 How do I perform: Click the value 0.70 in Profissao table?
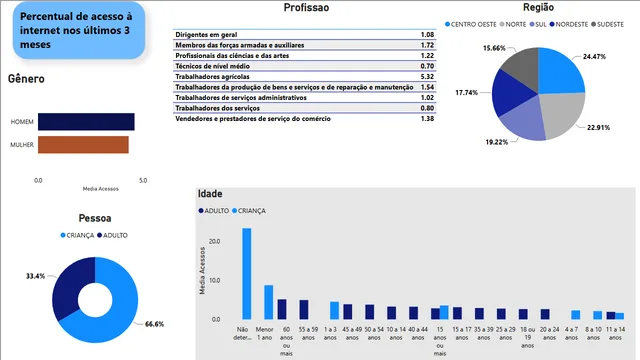(x=427, y=66)
